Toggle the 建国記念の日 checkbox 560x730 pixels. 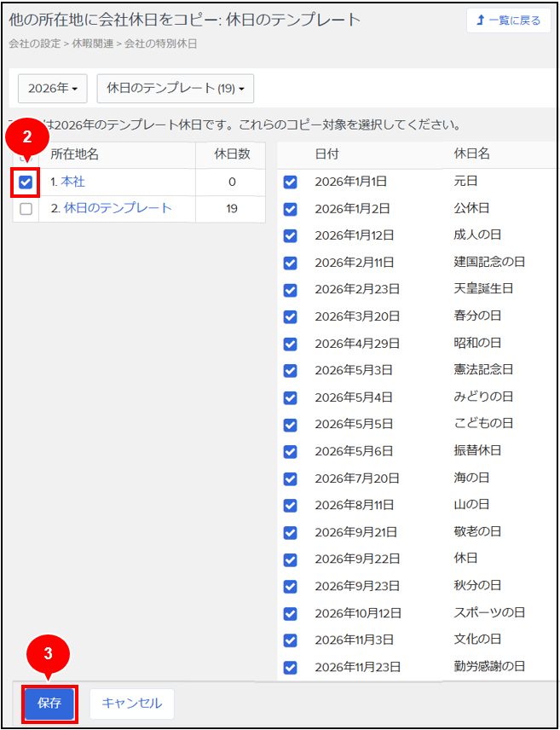pyautogui.click(x=291, y=263)
